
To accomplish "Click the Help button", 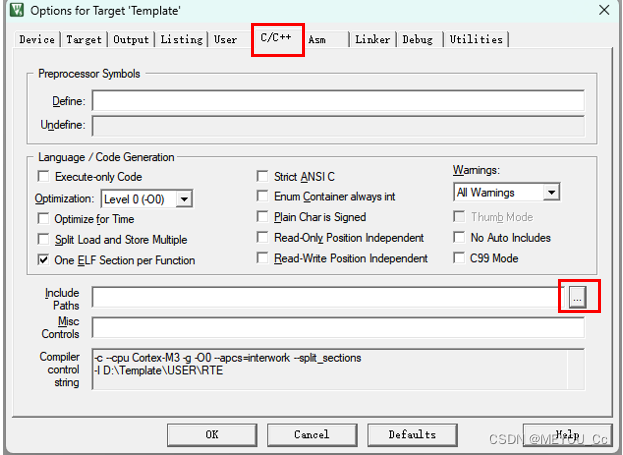I will (x=567, y=435).
